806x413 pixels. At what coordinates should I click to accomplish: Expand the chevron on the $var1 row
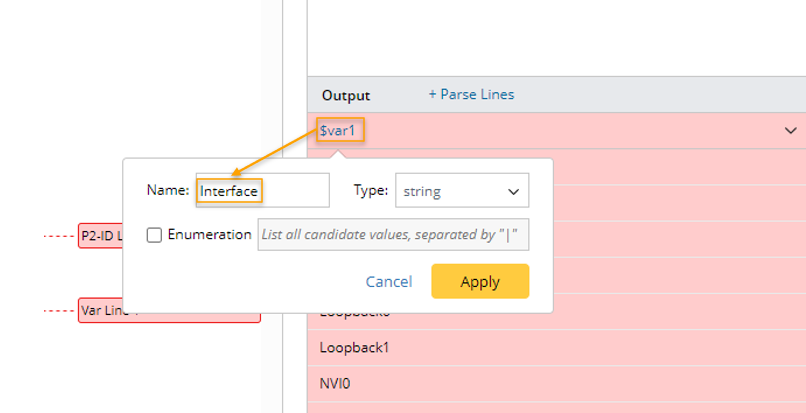(x=790, y=131)
